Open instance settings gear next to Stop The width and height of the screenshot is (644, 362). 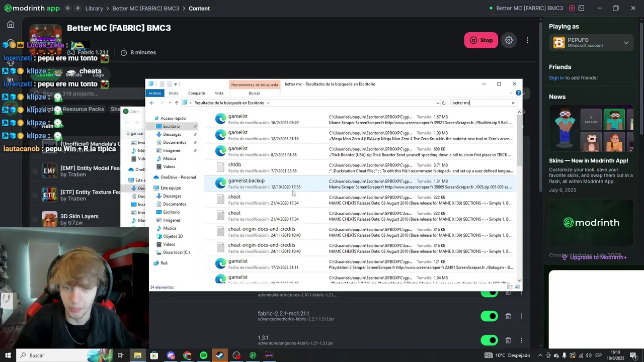tap(509, 40)
